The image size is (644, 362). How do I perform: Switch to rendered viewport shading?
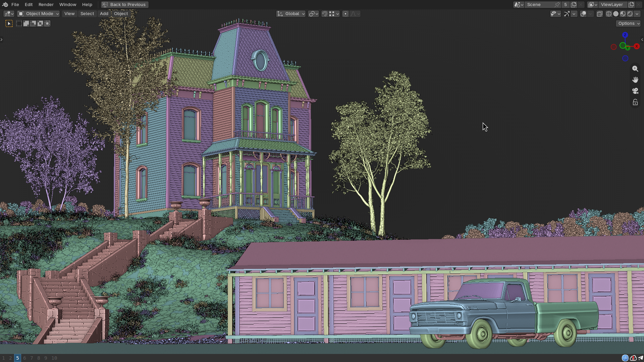[630, 14]
